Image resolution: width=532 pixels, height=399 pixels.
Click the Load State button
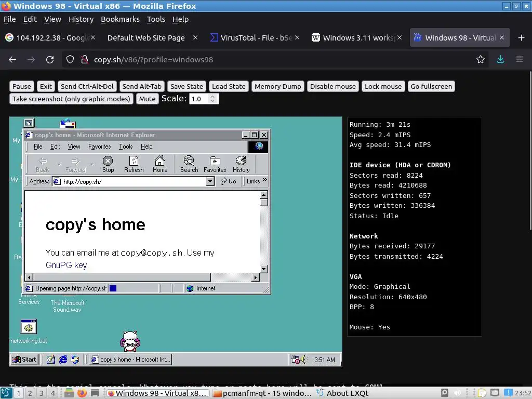229,87
